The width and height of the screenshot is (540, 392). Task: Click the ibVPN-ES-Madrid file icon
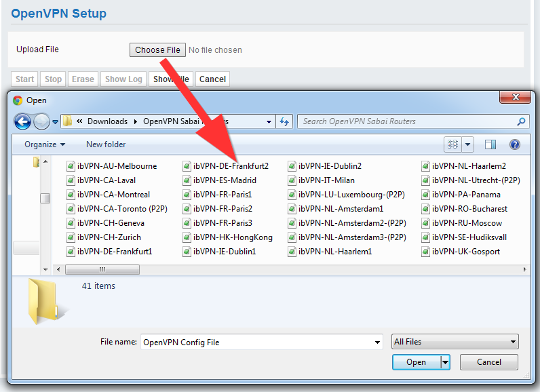point(187,180)
